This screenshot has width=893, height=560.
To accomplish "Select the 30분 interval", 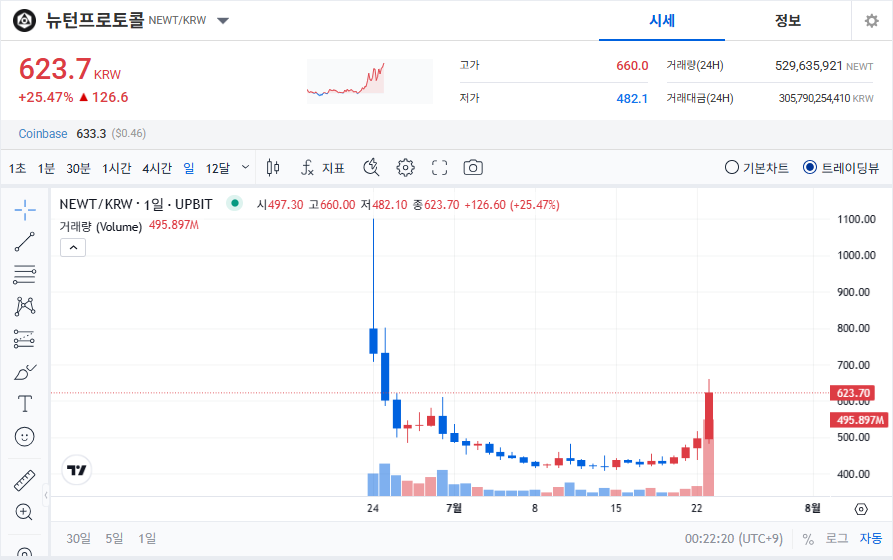I will tap(78, 169).
